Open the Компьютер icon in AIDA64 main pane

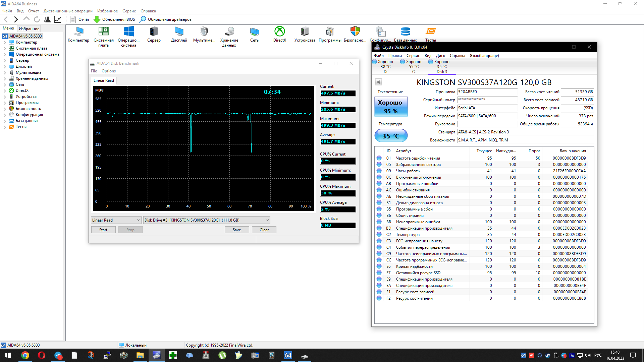(x=78, y=34)
